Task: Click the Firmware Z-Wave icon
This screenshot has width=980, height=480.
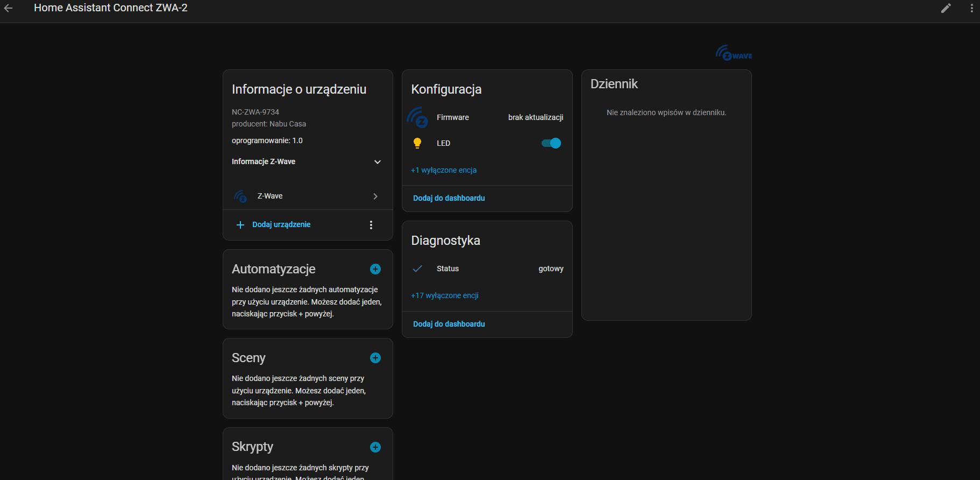Action: pyautogui.click(x=417, y=117)
